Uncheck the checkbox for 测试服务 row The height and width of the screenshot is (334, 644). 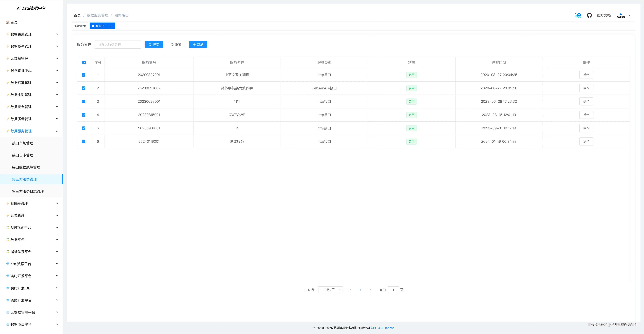point(84,141)
